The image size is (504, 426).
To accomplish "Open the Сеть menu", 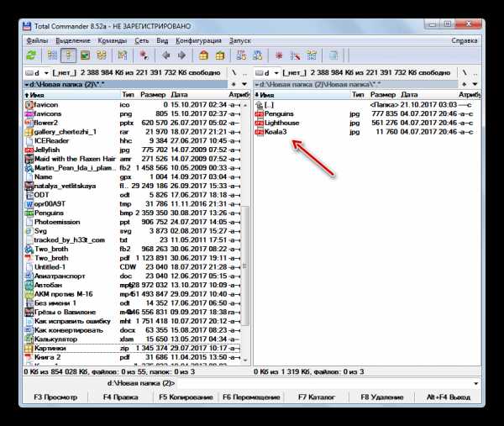I will coord(141,41).
